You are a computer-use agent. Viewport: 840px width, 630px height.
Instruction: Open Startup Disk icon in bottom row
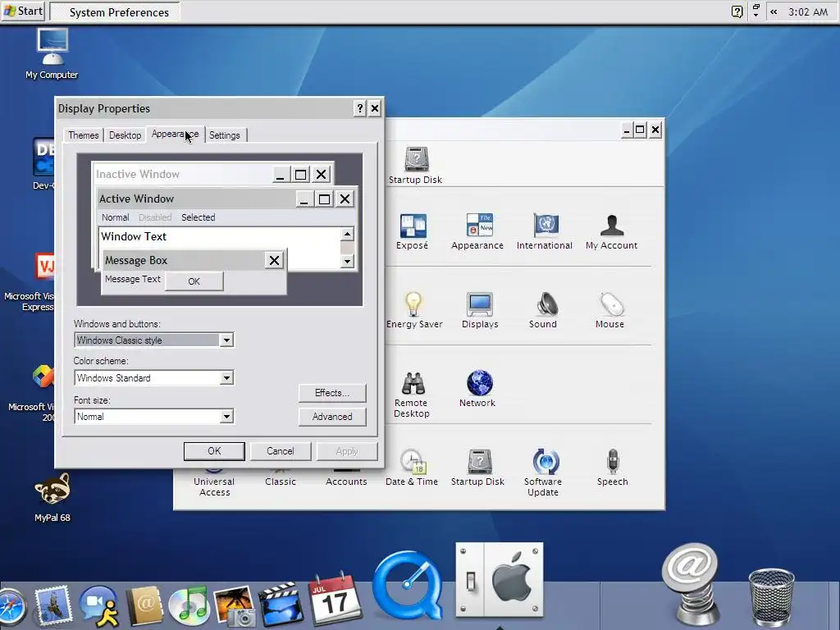(478, 468)
